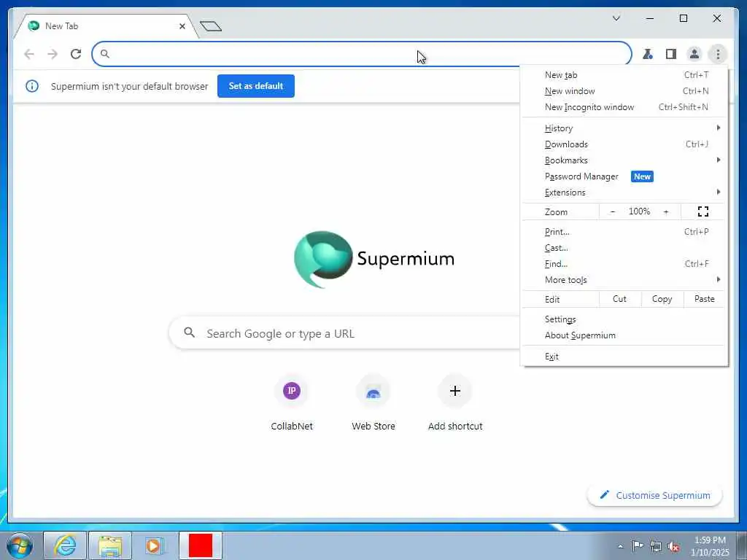
Task: Click the forward navigation arrow
Action: coord(53,54)
